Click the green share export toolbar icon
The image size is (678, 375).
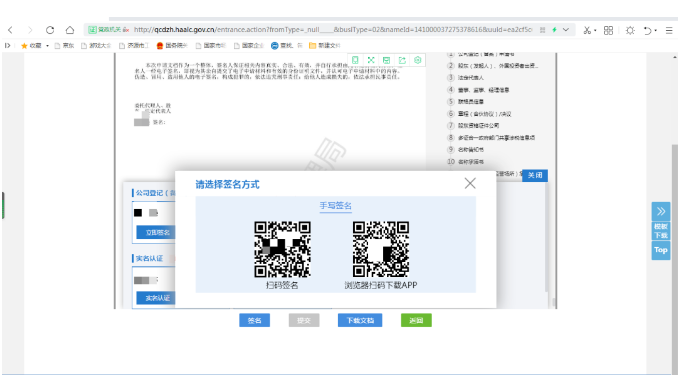click(x=402, y=60)
